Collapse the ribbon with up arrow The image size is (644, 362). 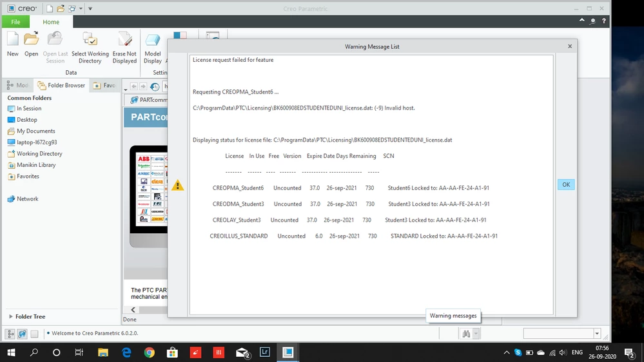tap(581, 21)
